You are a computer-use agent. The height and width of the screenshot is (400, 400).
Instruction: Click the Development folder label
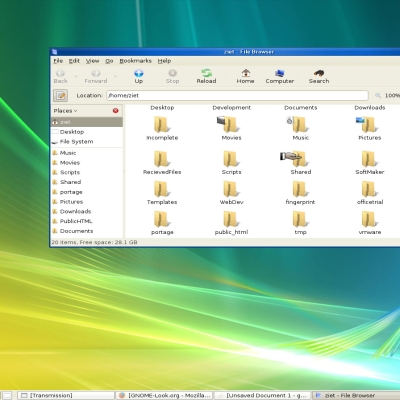[231, 107]
